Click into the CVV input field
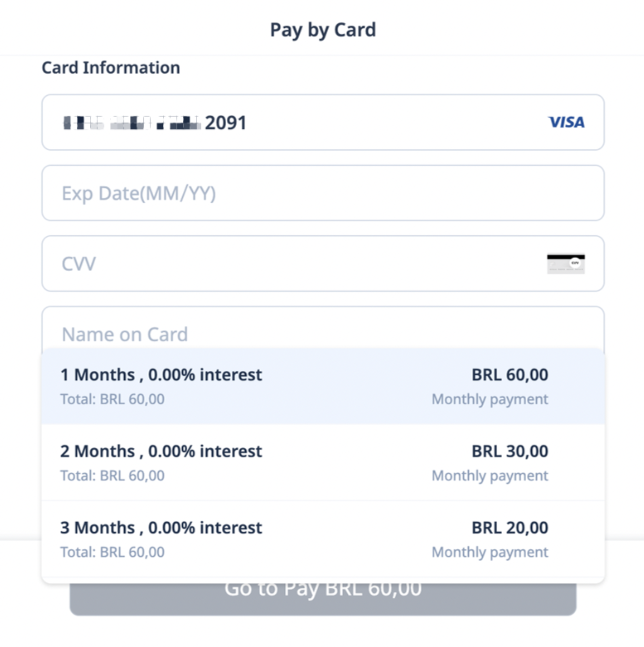Image resolution: width=644 pixels, height=647 pixels. coord(290,264)
